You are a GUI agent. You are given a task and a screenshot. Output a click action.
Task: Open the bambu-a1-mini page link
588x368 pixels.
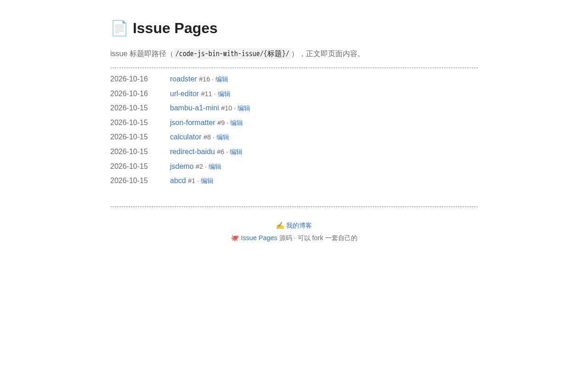[x=194, y=108]
